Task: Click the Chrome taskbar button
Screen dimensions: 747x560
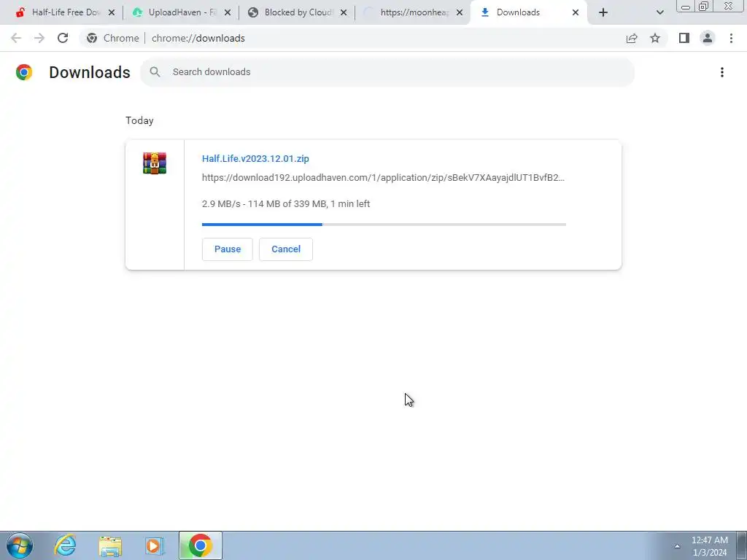Action: tap(200, 545)
